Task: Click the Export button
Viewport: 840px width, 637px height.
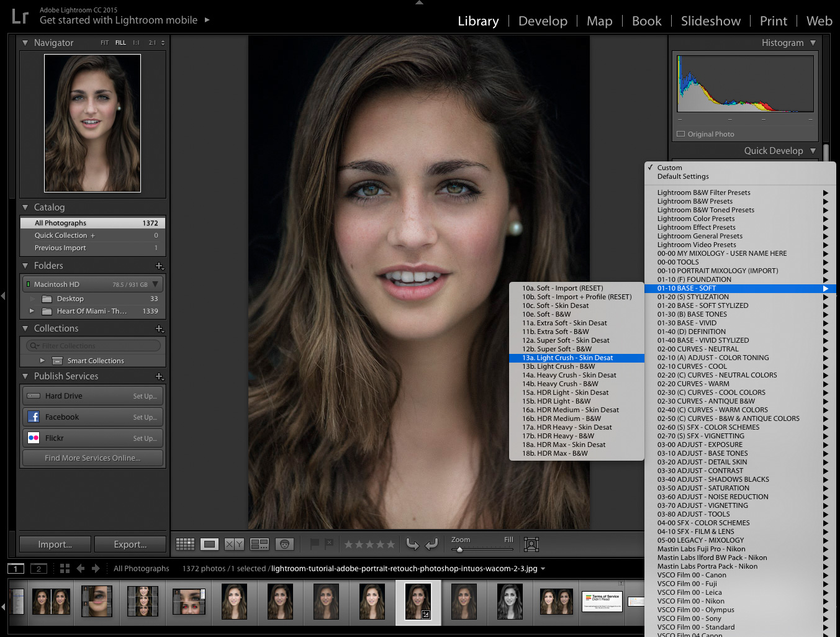Action: tap(130, 544)
